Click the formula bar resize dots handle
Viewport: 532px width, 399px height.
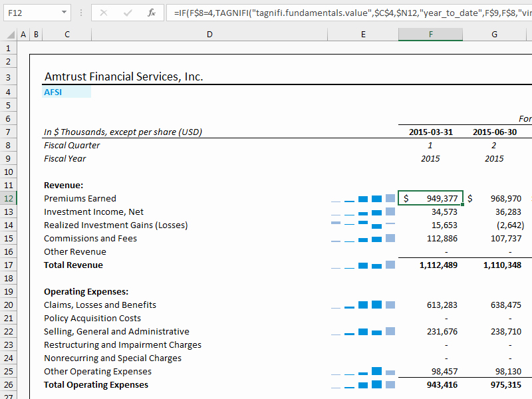(81, 13)
